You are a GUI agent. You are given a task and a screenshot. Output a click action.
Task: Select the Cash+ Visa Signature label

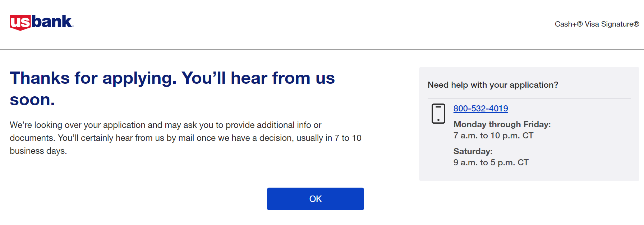596,24
